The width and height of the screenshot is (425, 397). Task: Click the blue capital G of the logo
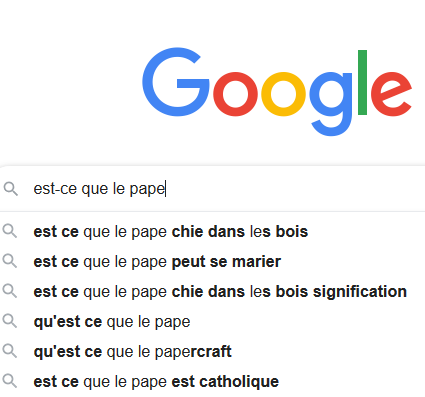click(x=176, y=82)
